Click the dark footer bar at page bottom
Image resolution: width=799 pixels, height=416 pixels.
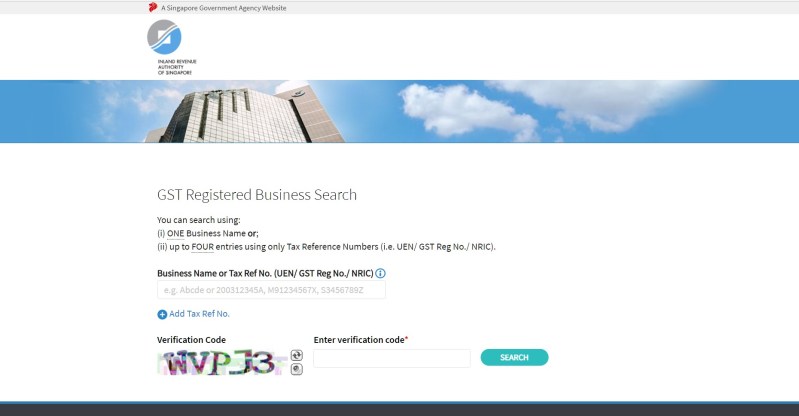pos(399,409)
